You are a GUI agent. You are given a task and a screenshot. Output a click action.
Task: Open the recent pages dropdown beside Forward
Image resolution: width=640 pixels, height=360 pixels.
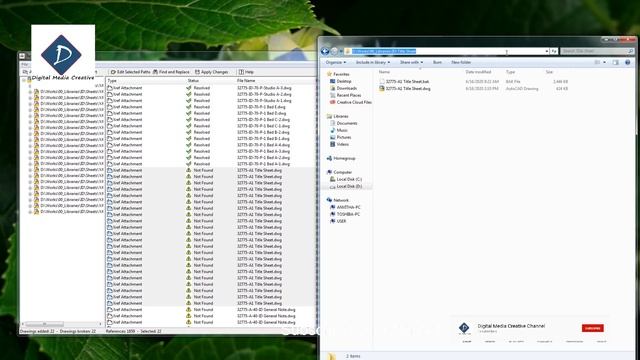341,51
